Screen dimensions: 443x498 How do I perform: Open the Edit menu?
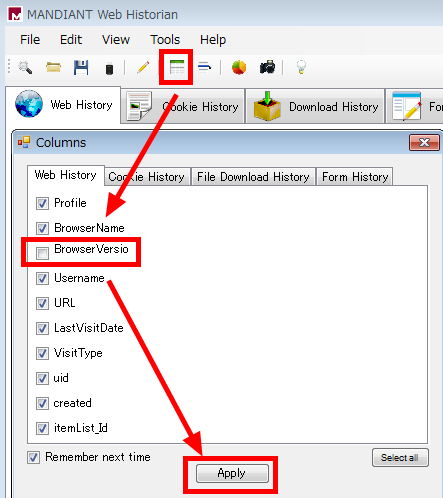[71, 40]
